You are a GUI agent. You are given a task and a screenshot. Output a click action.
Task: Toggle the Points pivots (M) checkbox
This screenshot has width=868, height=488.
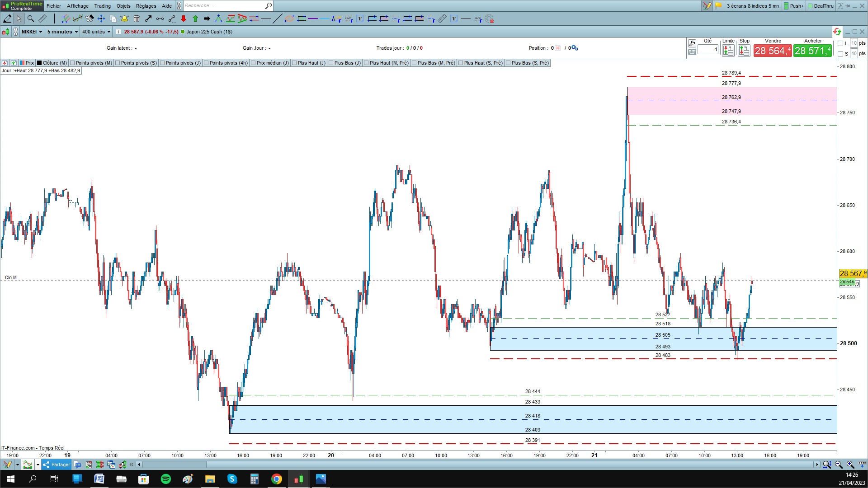72,63
